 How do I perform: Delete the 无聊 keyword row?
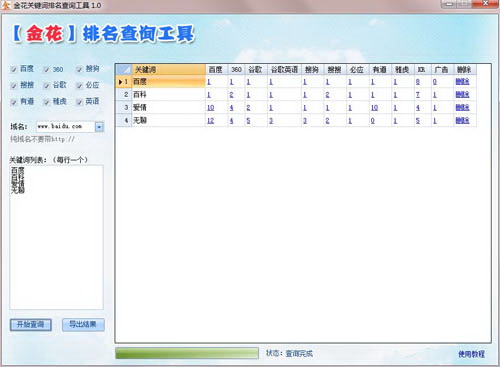[x=462, y=120]
